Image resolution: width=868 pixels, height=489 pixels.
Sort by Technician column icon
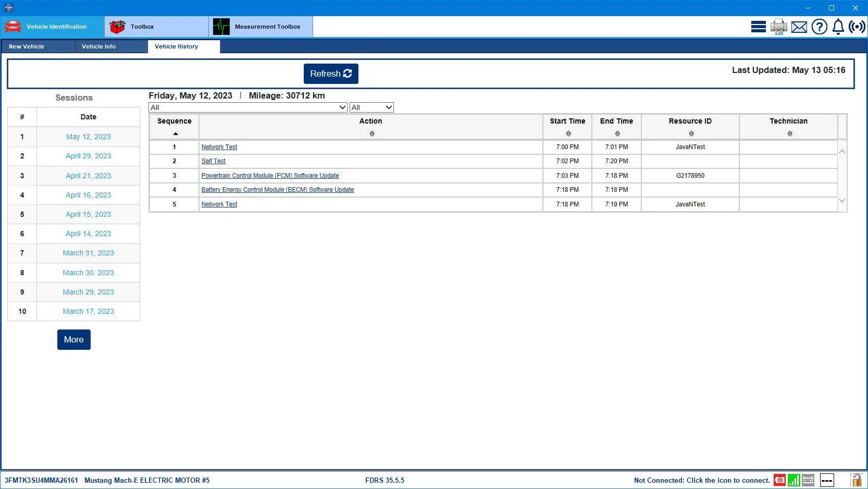pyautogui.click(x=790, y=134)
